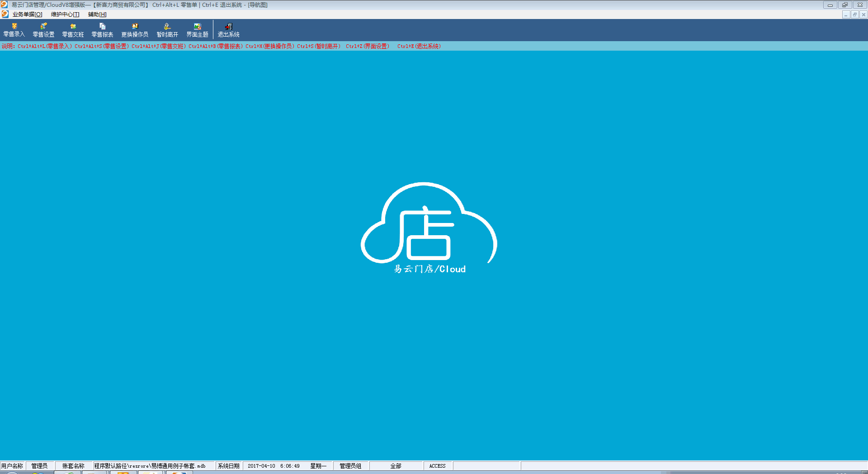Click the app icon in the menu bar
This screenshot has height=474, width=868.
5,14
